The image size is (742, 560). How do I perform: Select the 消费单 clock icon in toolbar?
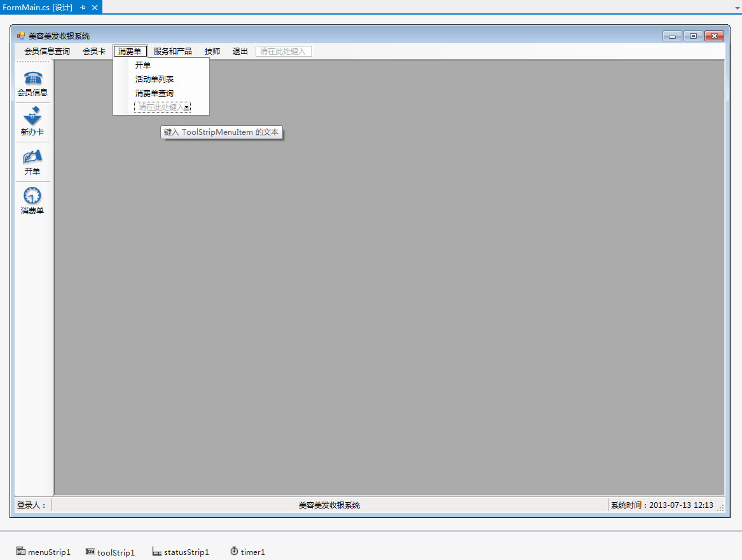tap(32, 196)
